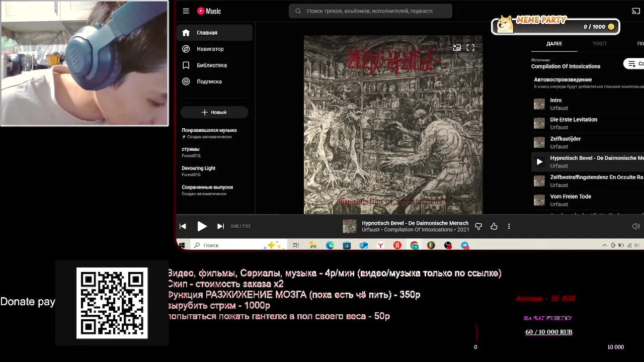The width and height of the screenshot is (644, 362).
Task: Click the Zelfkastijder track thumbnail
Action: click(x=539, y=142)
